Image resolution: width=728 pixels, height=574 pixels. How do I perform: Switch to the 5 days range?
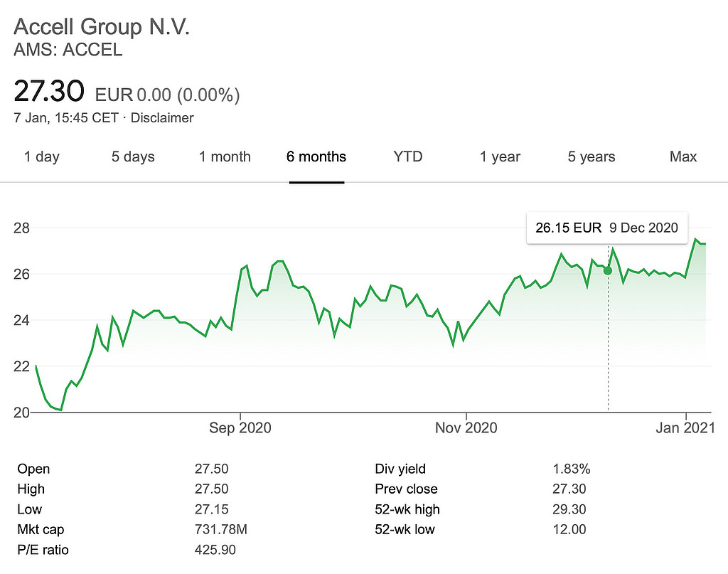pyautogui.click(x=133, y=156)
